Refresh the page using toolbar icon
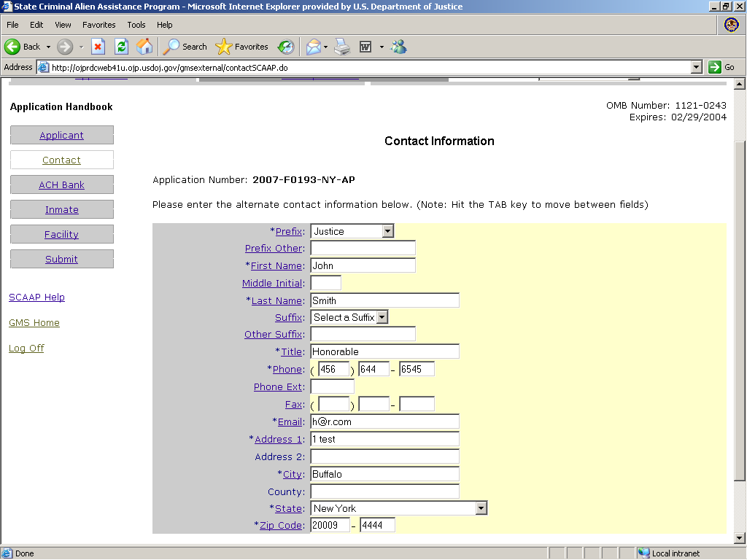This screenshot has width=747, height=560. click(x=121, y=47)
